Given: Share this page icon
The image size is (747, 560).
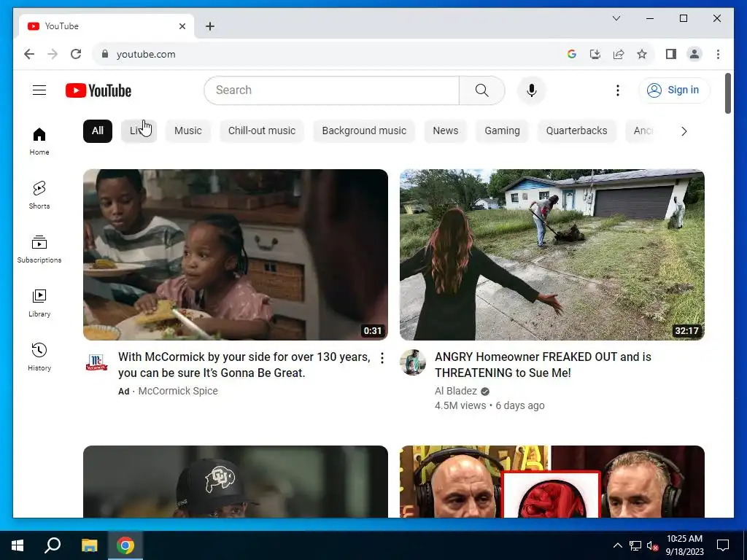Looking at the screenshot, I should click(x=619, y=54).
